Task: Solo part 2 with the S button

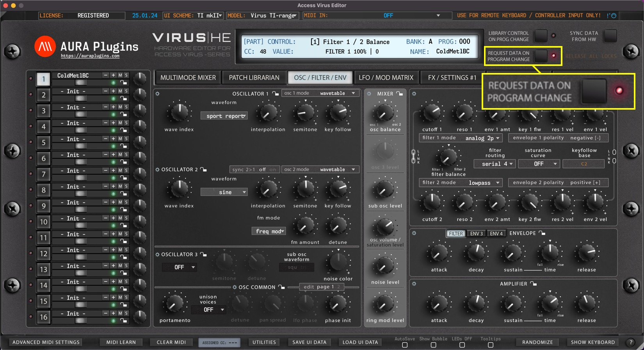Action: (126, 91)
